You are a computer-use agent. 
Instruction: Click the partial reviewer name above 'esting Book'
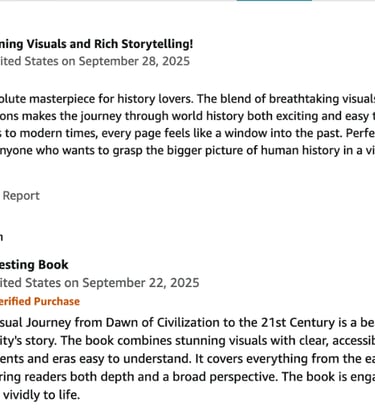[1, 237]
